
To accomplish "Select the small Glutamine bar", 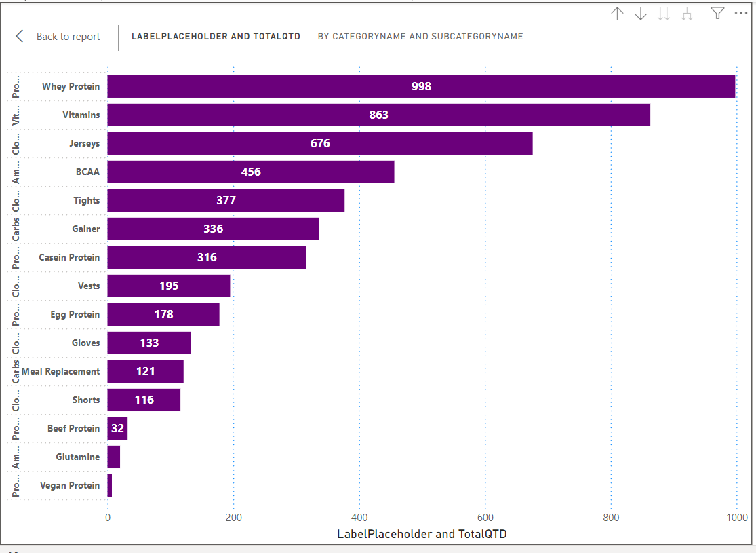I will click(114, 457).
